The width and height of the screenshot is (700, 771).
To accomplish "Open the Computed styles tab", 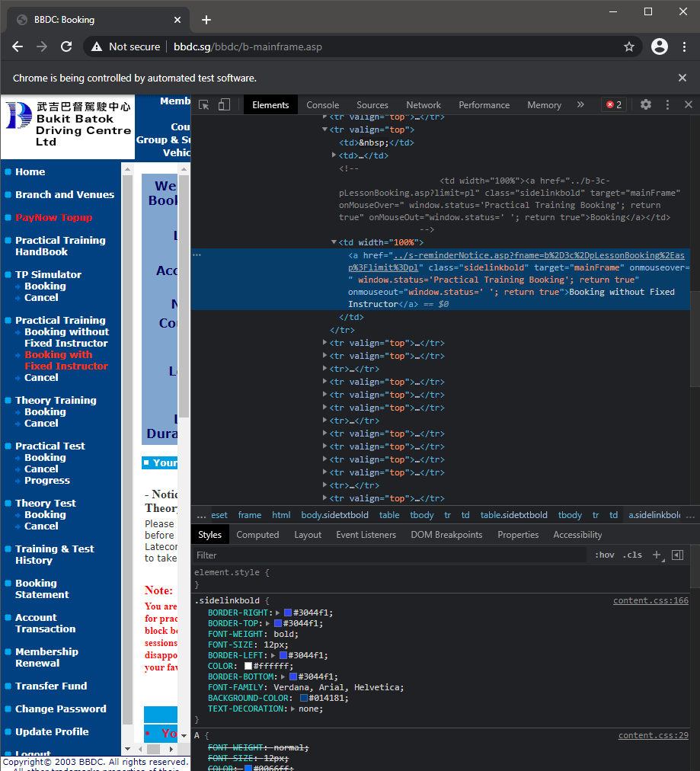I will click(x=257, y=535).
